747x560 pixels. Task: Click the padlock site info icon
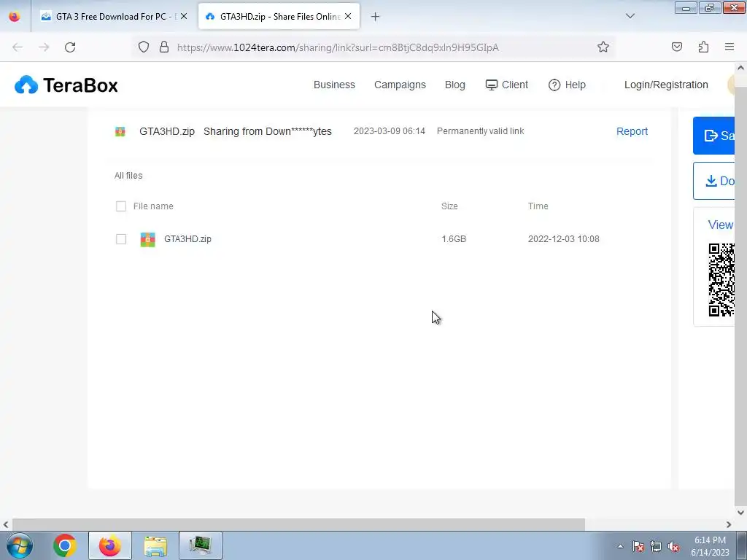click(164, 47)
